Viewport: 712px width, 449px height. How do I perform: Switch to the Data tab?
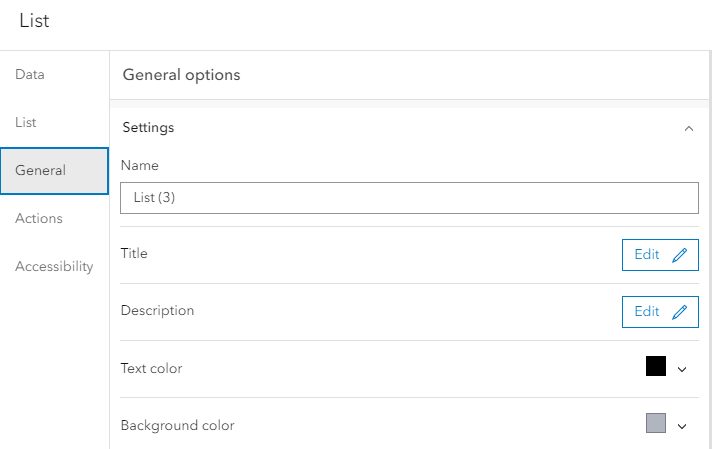tap(30, 74)
